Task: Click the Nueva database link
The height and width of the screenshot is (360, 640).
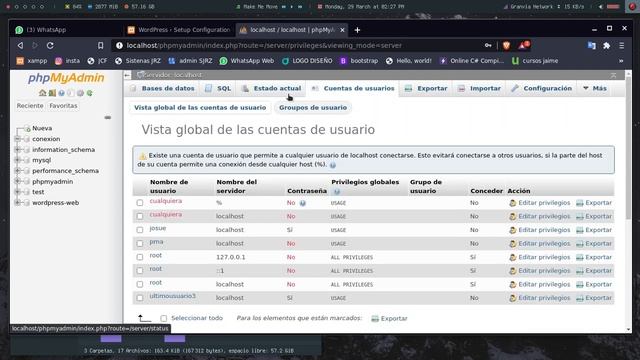Action: click(x=42, y=128)
